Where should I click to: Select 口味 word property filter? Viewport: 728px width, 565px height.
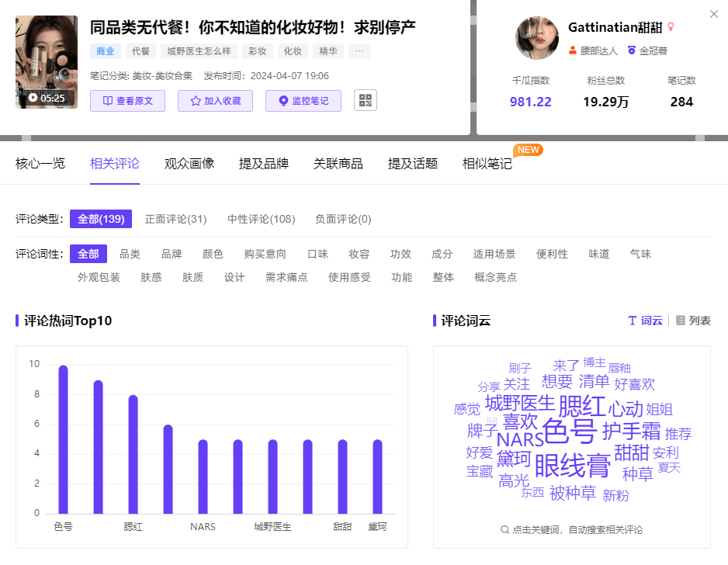tap(317, 254)
